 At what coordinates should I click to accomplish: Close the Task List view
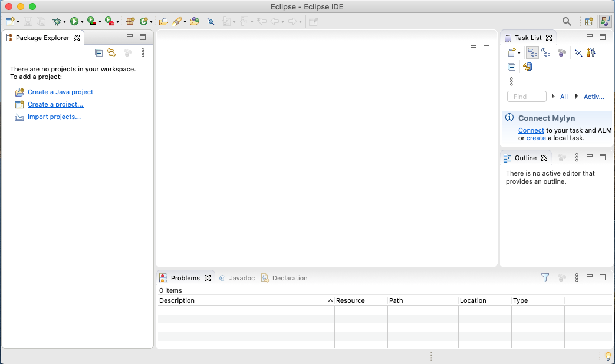549,38
